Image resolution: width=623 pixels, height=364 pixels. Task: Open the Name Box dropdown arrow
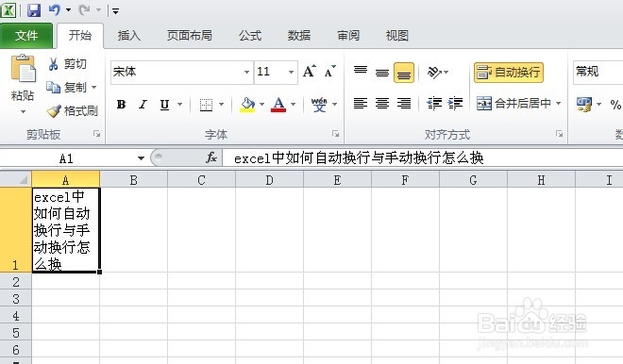pos(141,158)
